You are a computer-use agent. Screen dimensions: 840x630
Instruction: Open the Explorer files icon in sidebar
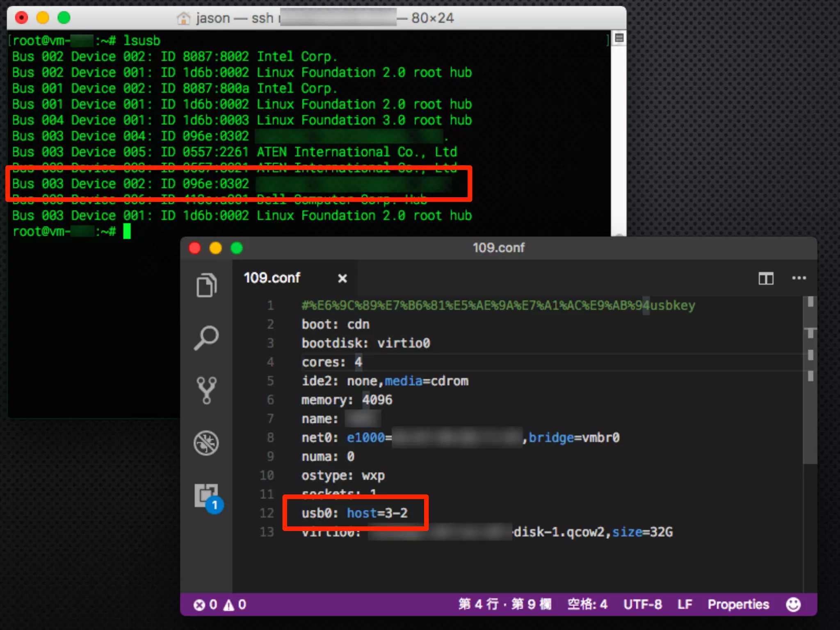[x=206, y=285]
